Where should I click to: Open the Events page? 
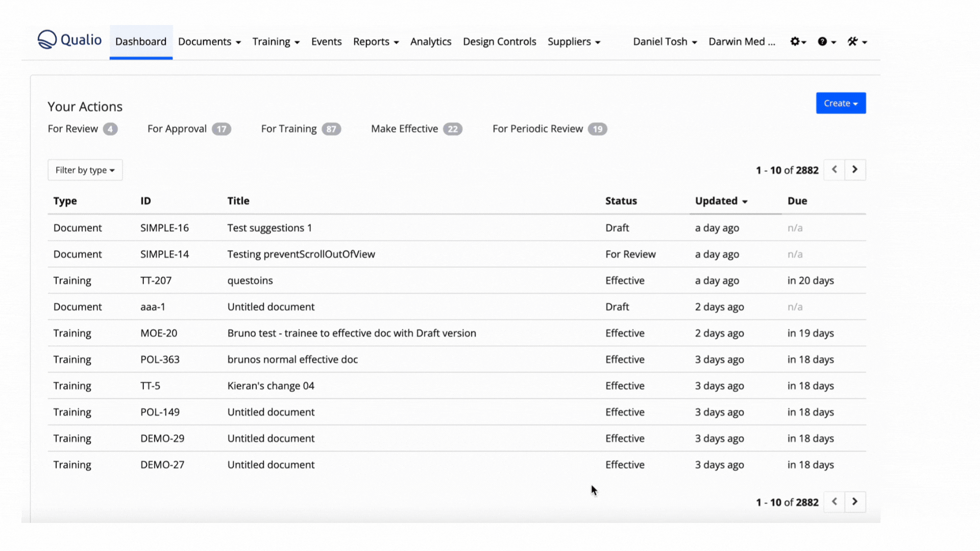pos(326,42)
